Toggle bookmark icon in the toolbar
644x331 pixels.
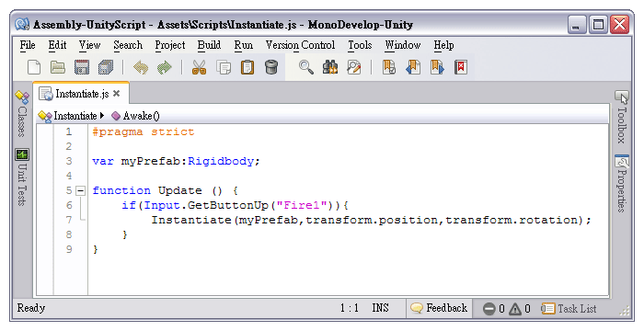tap(389, 67)
